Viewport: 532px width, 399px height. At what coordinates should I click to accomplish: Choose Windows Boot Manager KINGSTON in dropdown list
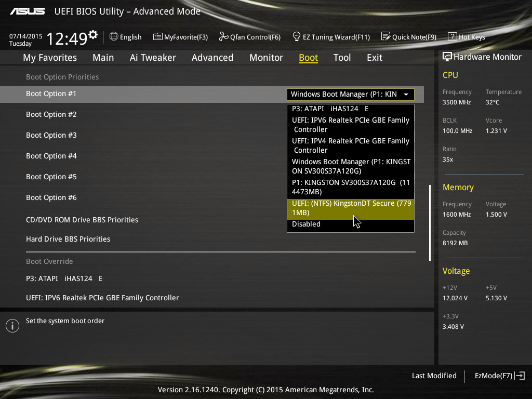coord(351,166)
